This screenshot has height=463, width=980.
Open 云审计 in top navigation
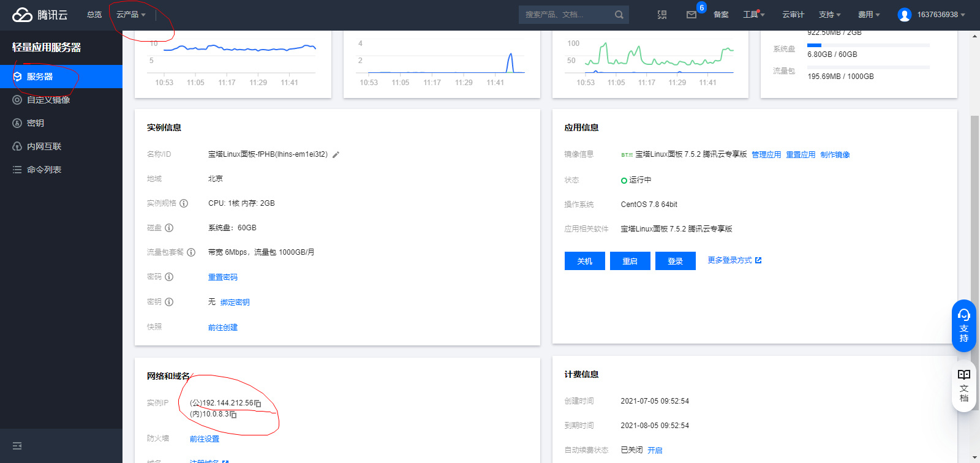(x=793, y=15)
